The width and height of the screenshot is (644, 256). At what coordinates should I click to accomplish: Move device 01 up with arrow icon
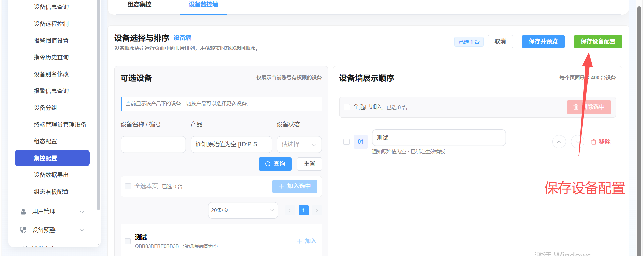(559, 142)
